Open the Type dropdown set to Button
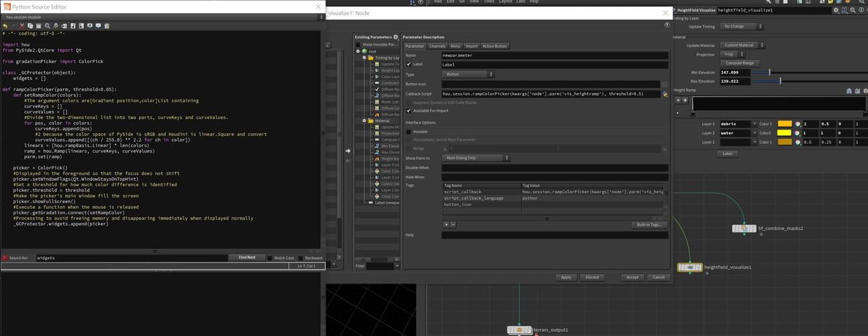 coord(468,75)
